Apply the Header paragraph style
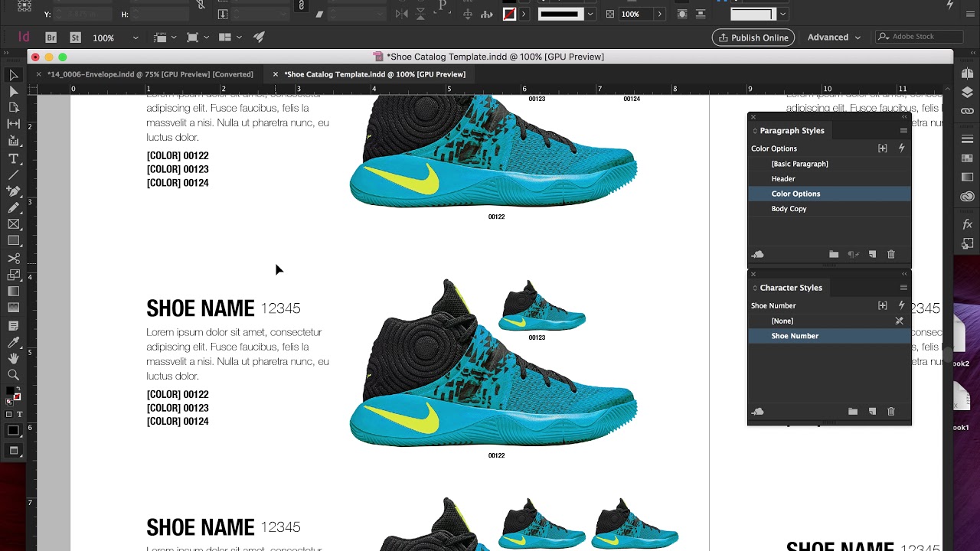This screenshot has width=980, height=551. [x=829, y=179]
